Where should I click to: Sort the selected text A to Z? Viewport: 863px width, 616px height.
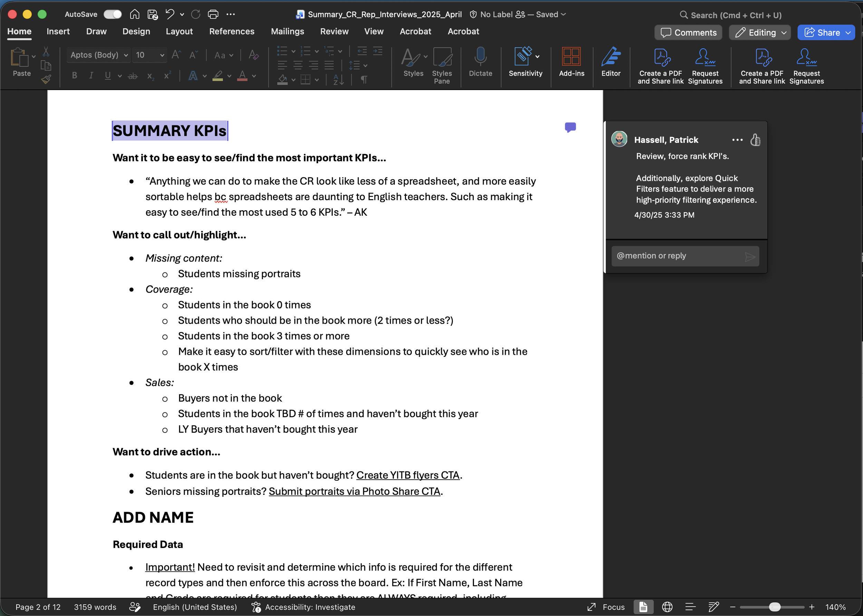tap(338, 80)
